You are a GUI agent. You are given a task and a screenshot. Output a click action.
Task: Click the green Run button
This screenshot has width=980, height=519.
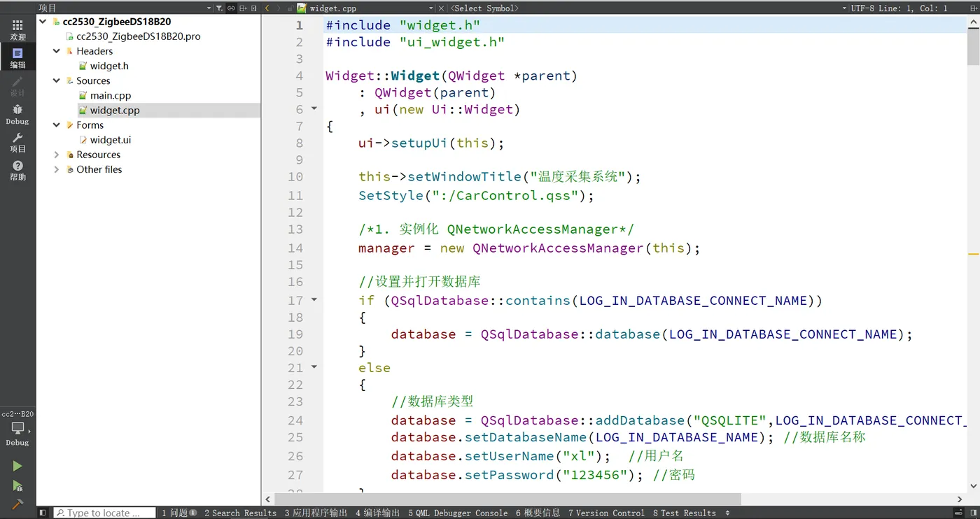tap(17, 466)
